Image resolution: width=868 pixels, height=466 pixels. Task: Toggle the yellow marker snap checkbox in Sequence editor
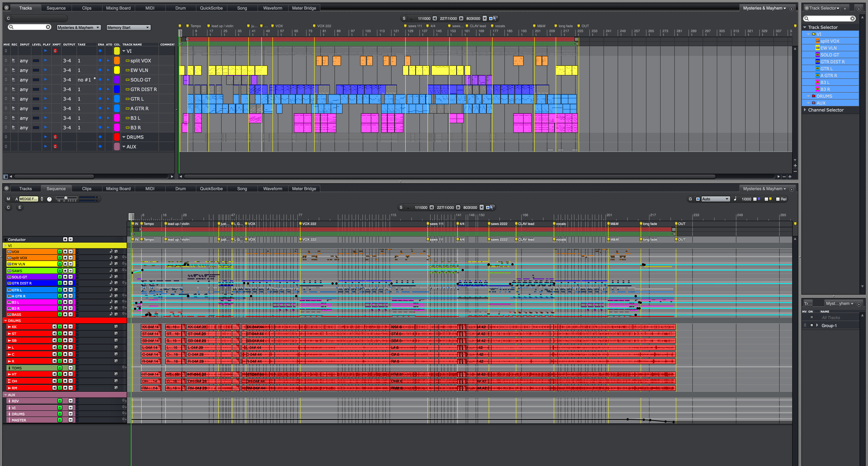pyautogui.click(x=766, y=199)
